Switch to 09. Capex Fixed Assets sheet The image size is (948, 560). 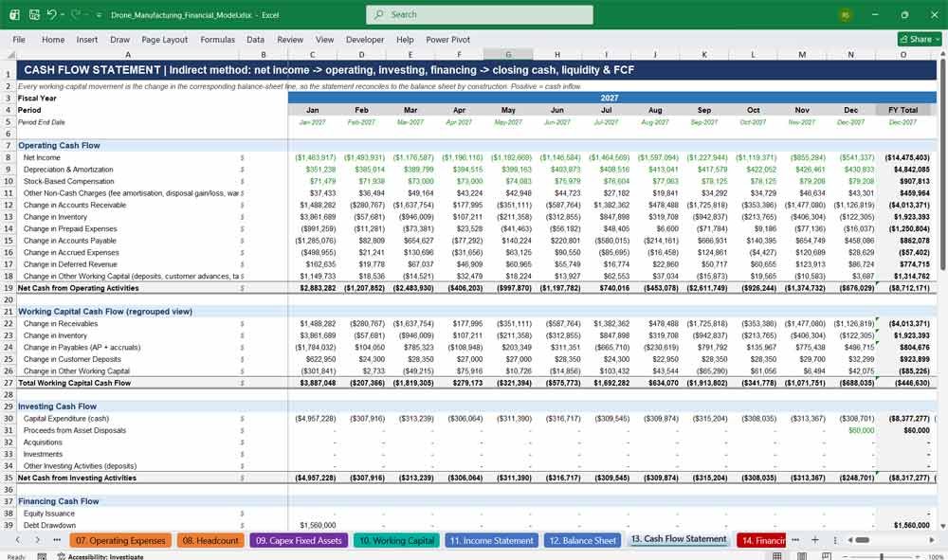click(299, 540)
